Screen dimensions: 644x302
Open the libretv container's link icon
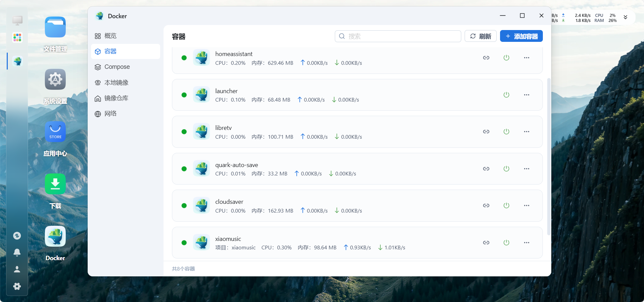point(486,132)
